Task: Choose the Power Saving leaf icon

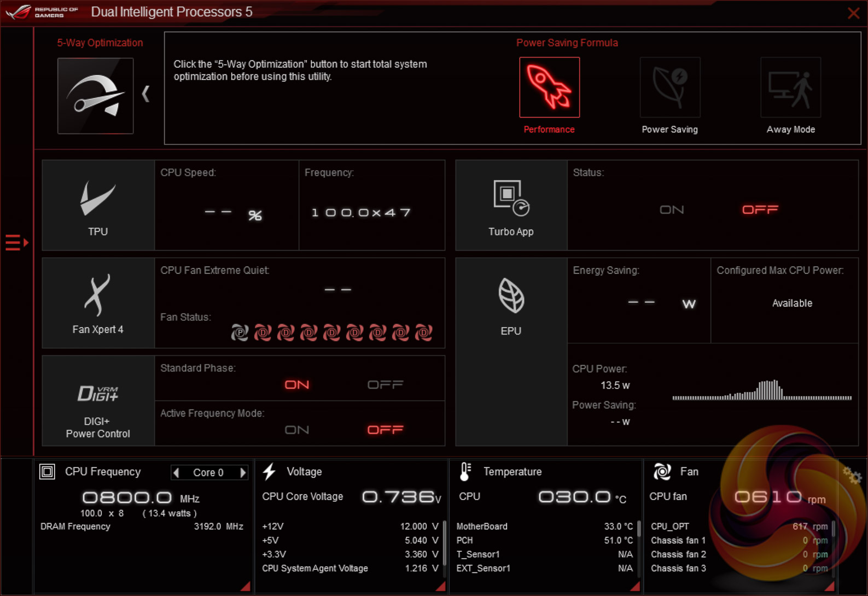Action: [670, 87]
